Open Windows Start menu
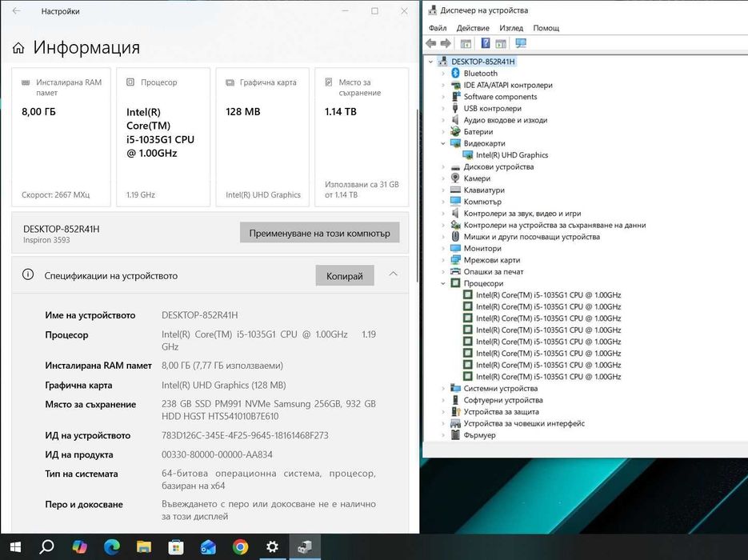748x560 pixels. (16, 546)
